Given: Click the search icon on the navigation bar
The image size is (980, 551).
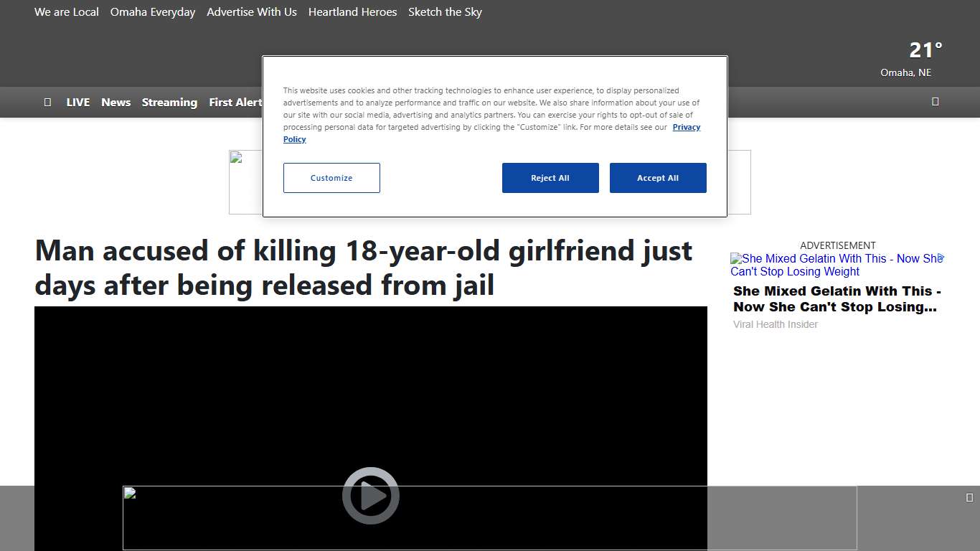Looking at the screenshot, I should click(935, 102).
